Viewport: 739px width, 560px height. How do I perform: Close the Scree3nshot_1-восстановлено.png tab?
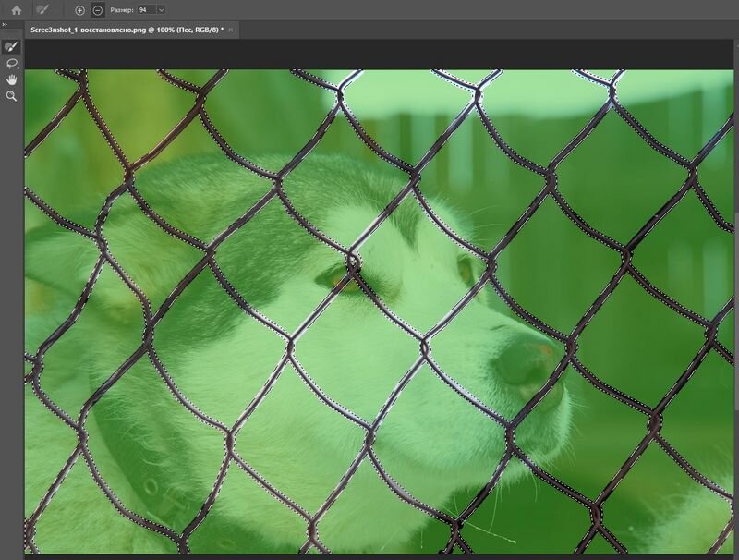pos(230,30)
